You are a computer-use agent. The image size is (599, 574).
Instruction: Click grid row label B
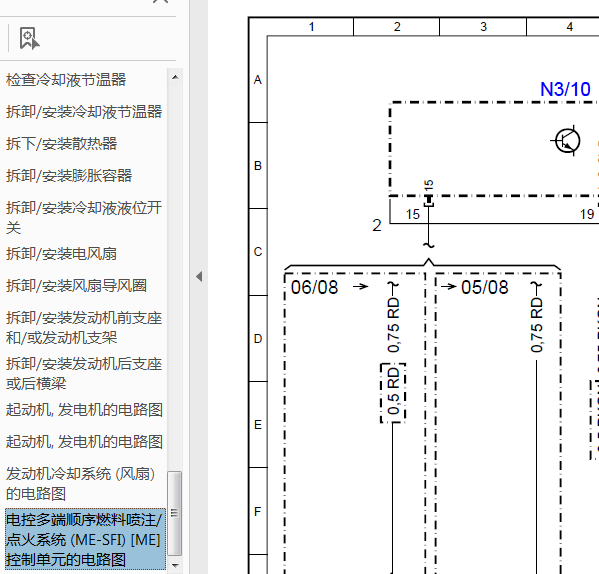258,166
